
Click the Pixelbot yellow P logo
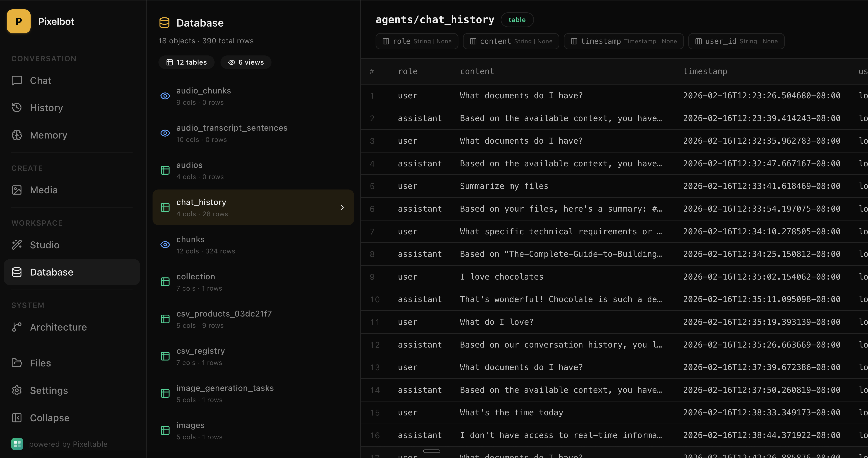point(18,22)
